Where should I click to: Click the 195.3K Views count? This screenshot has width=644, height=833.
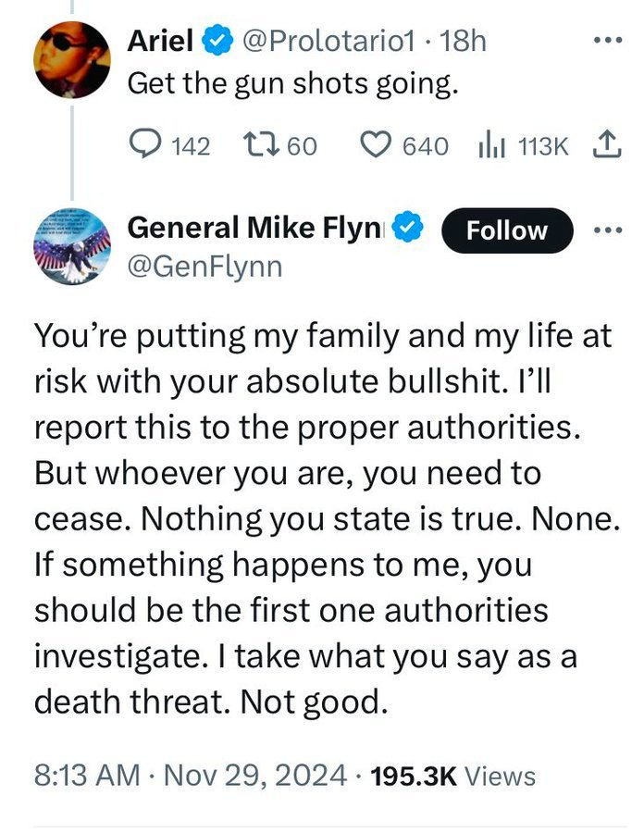point(452,775)
